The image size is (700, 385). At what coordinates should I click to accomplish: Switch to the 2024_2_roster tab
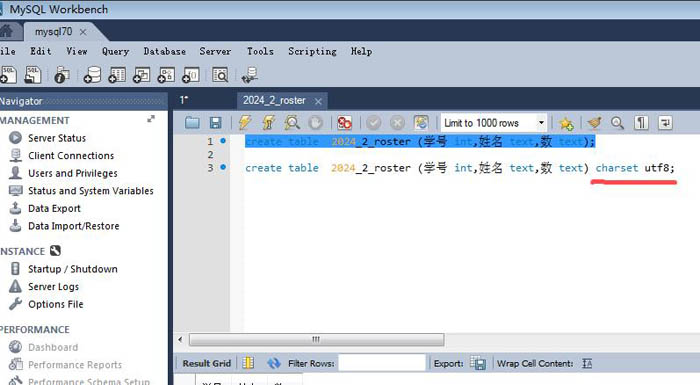pos(274,100)
